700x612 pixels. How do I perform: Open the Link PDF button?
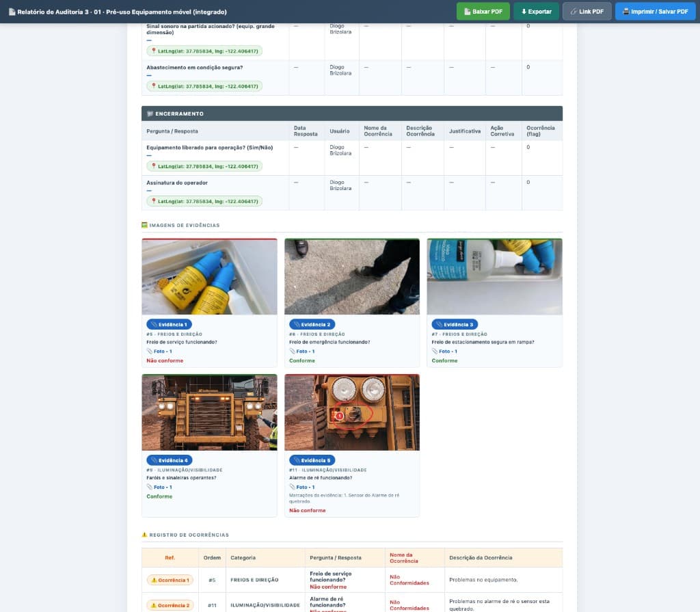click(587, 12)
